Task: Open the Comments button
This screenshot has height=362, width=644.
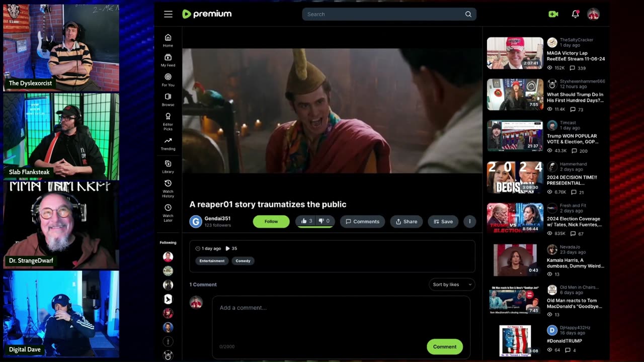Action: [362, 221]
